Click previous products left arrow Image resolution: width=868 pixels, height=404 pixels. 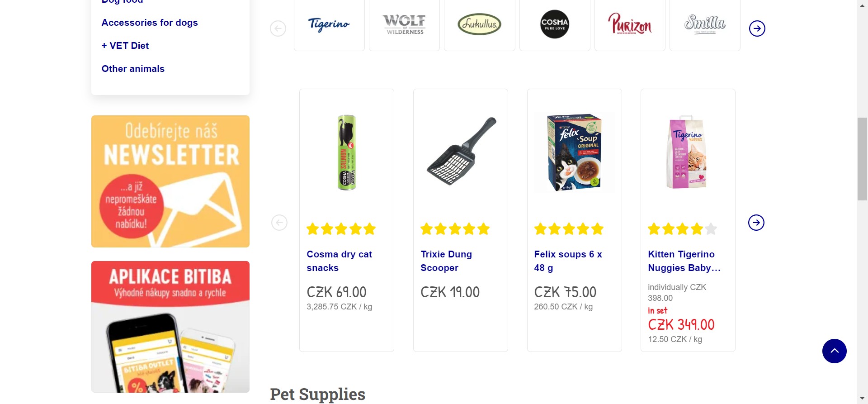[x=279, y=223]
